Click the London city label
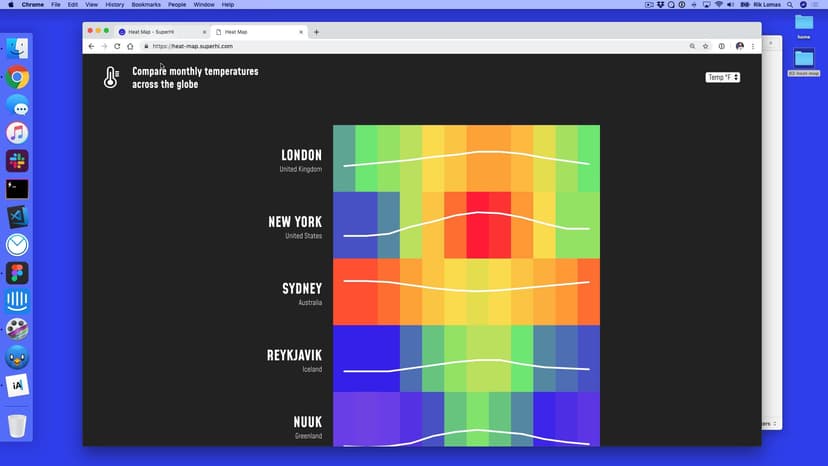The height and width of the screenshot is (466, 828). tap(301, 155)
